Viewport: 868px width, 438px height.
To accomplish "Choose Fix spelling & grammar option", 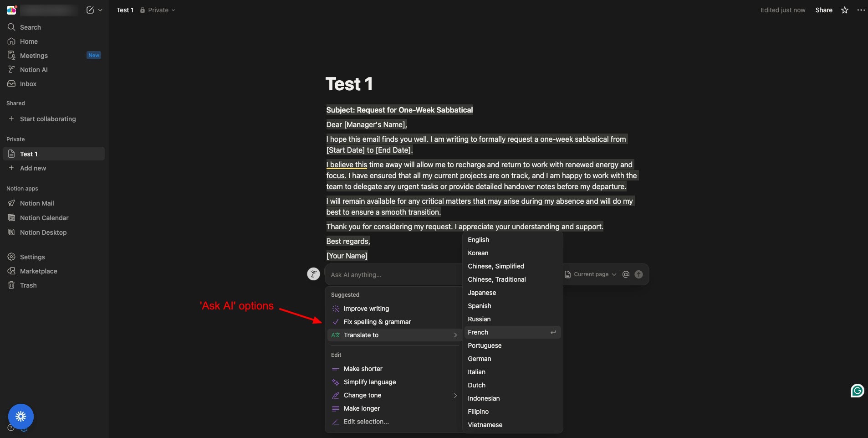I will coord(377,322).
